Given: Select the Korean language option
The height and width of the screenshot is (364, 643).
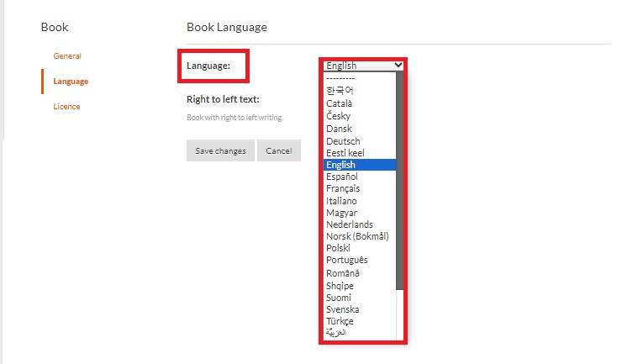Looking at the screenshot, I should pos(340,90).
